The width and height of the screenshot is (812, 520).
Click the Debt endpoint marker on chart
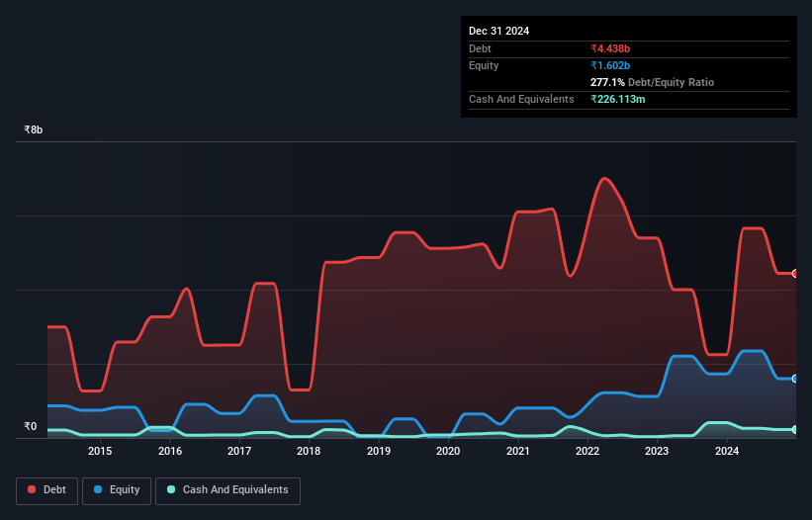795,273
